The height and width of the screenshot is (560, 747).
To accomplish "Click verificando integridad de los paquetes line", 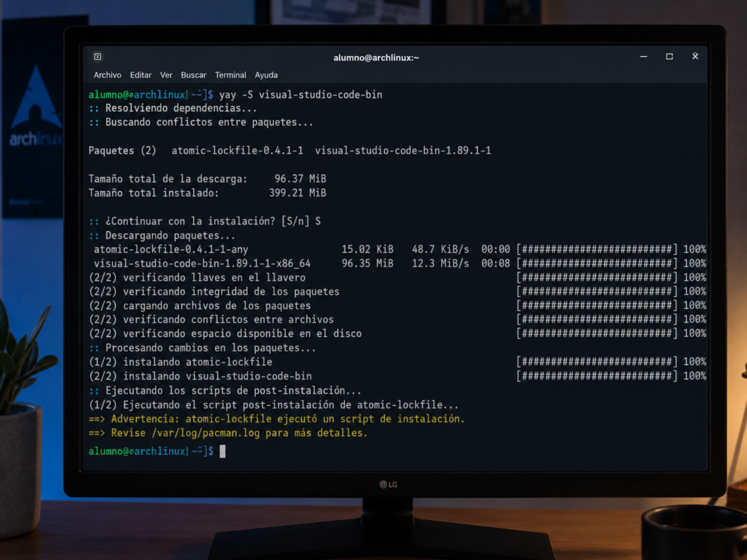I will (214, 292).
